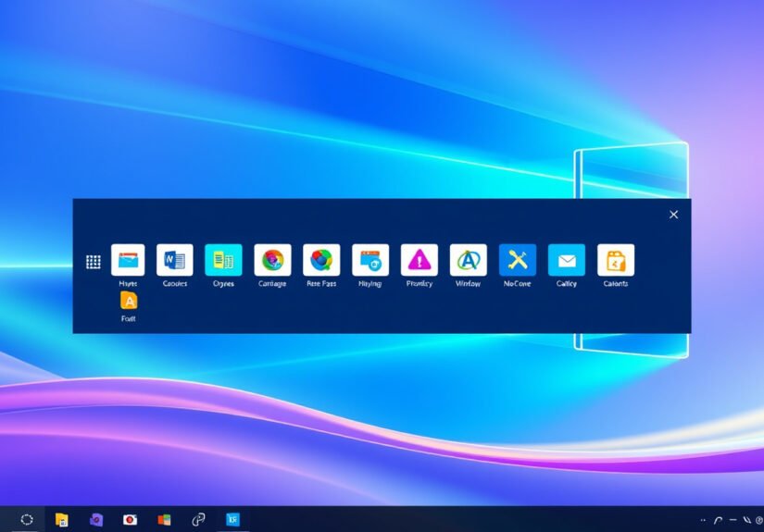The image size is (764, 532).
Task: Click the 'Rete Faes' label text
Action: [321, 283]
